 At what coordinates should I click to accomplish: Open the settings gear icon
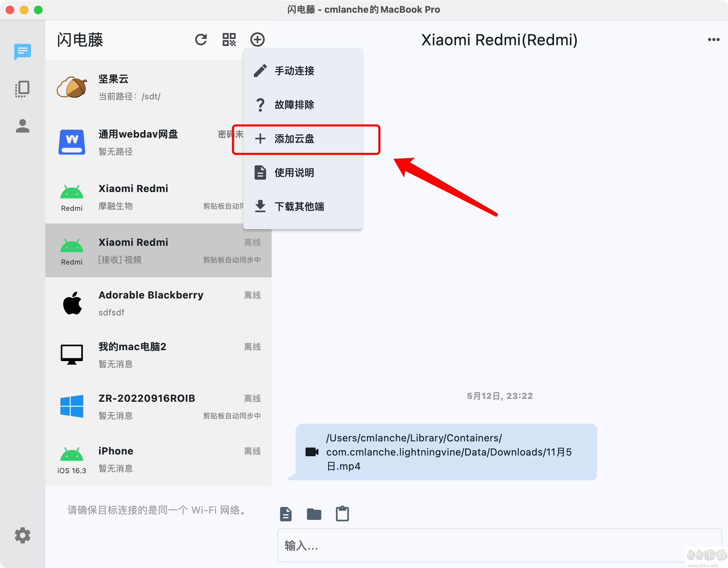pos(23,535)
